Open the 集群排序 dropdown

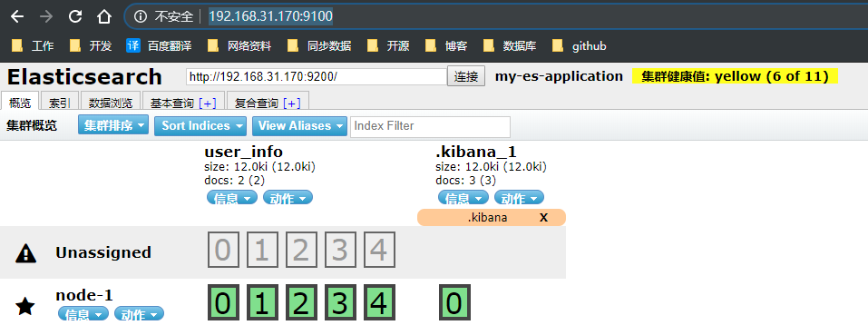[x=113, y=125]
